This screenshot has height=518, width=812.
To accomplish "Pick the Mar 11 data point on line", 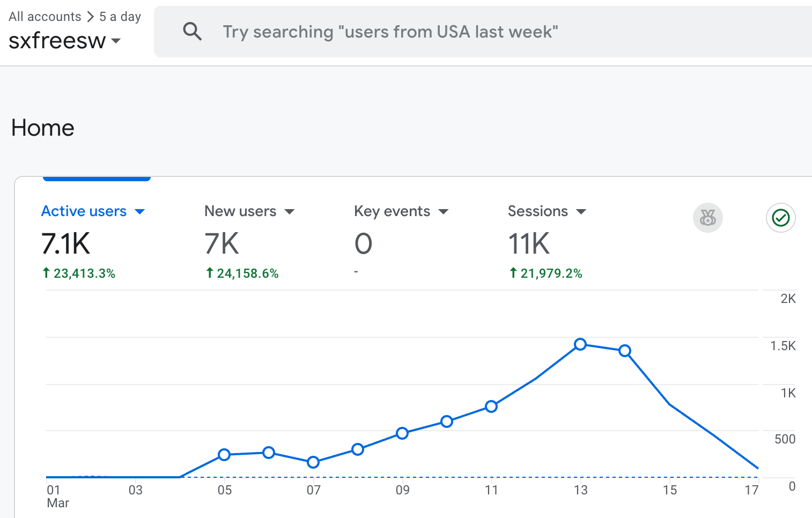I will 491,406.
